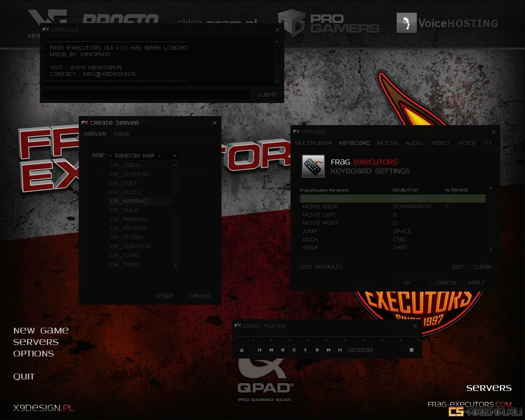Image resolution: width=525 pixels, height=420 pixels.
Task: Open Servers from the main menu
Action: click(x=36, y=342)
